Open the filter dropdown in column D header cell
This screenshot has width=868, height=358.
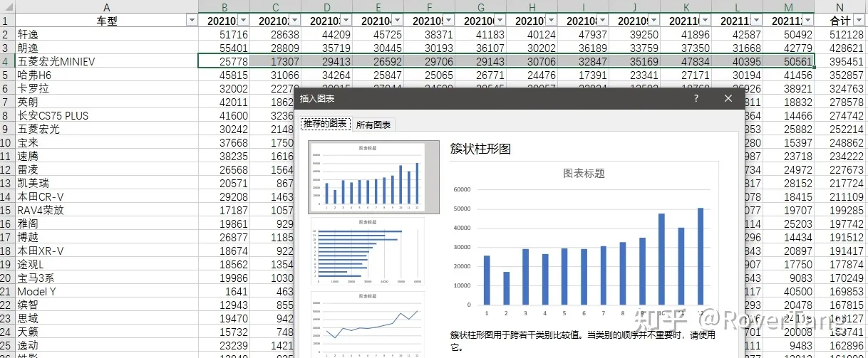click(x=346, y=21)
